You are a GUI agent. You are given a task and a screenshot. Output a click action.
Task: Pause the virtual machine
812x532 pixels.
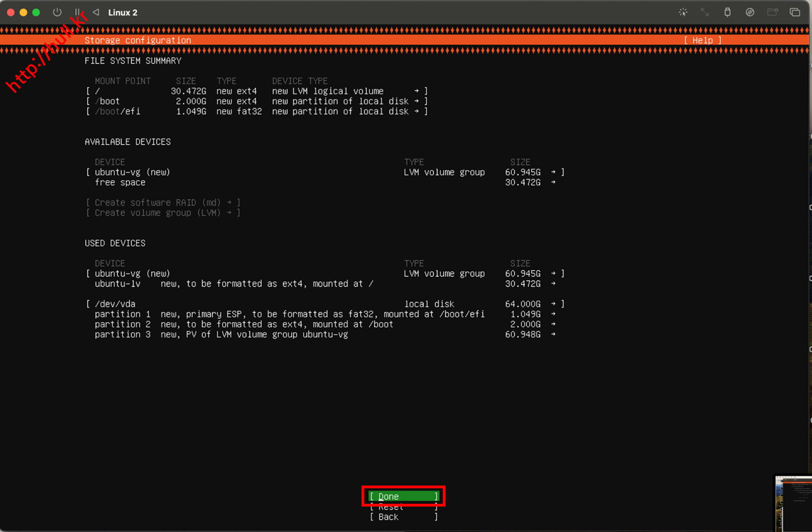(77, 12)
